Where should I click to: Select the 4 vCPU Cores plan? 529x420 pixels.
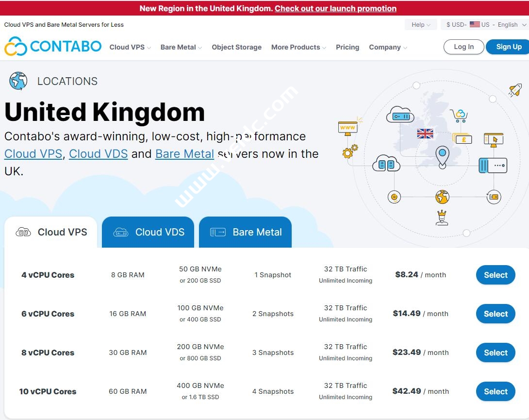(x=496, y=275)
